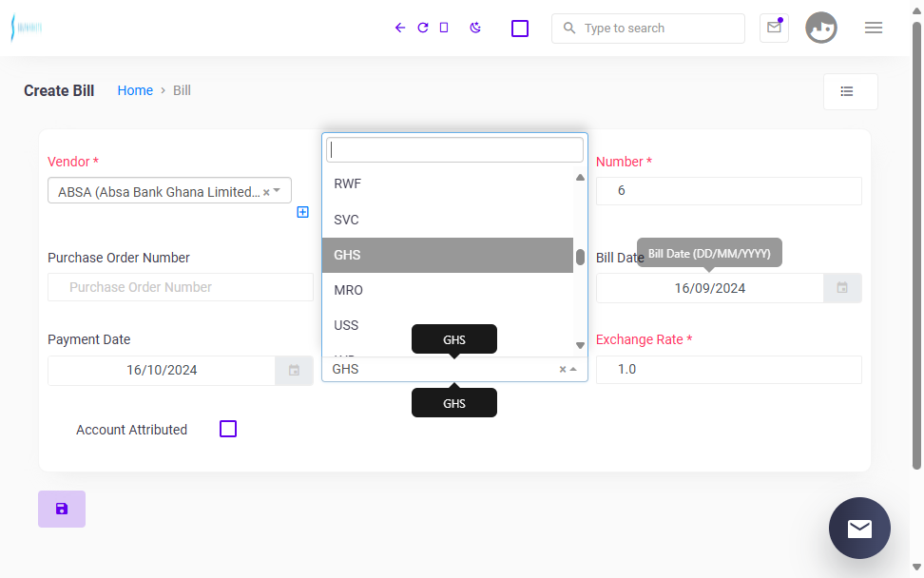Click the refresh icon in header
The image size is (924, 578).
click(x=422, y=28)
